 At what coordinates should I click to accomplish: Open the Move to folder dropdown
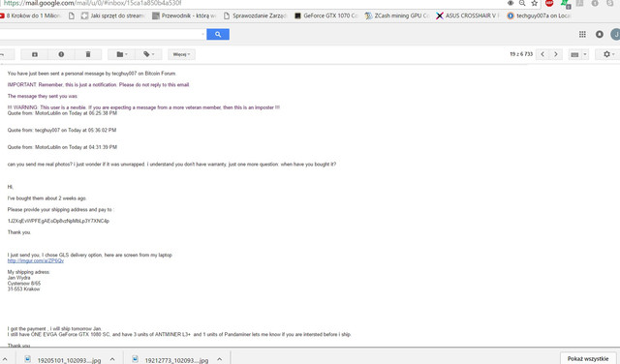point(122,54)
